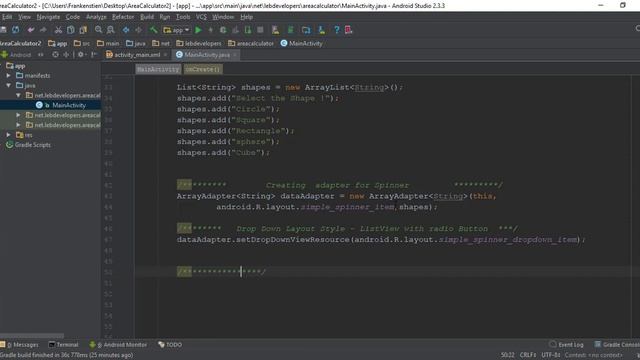Click the Redo arrow icon
This screenshot has height=360, width=640.
(43, 30)
